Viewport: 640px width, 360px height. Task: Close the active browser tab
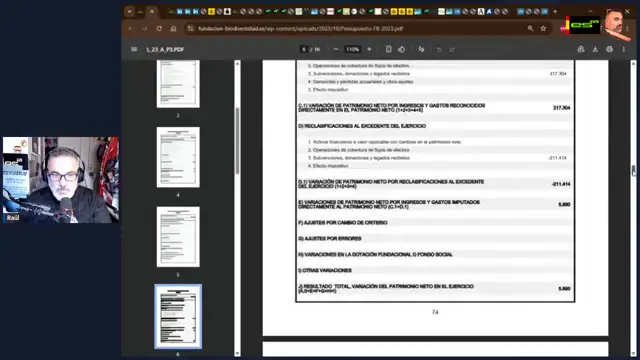[x=152, y=11]
